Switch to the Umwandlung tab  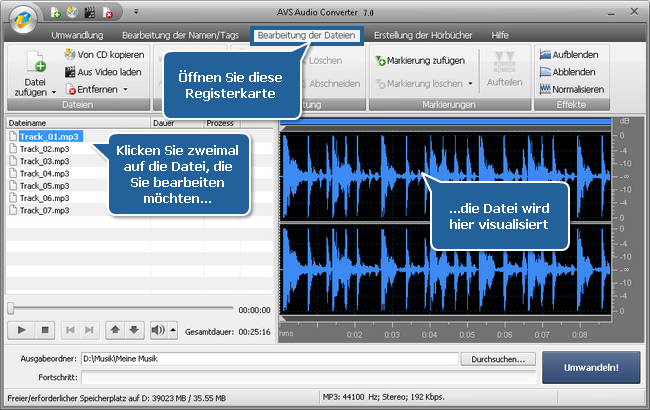click(64, 35)
